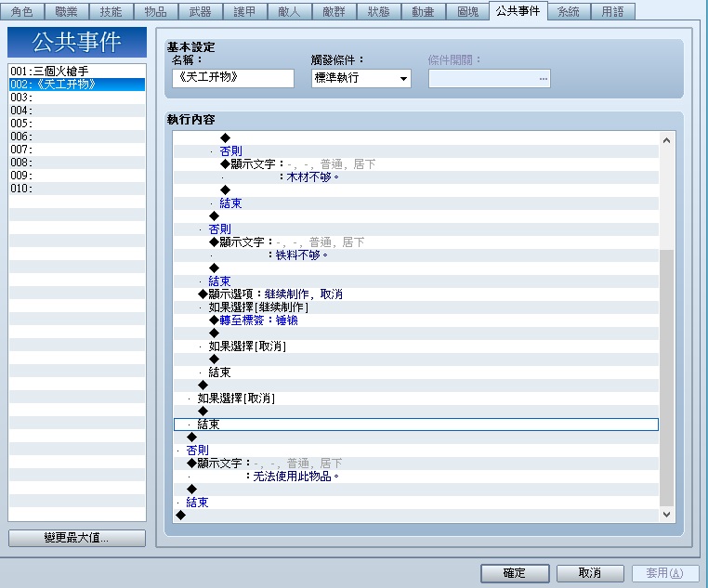Open the 觸發條件 dropdown showing 標準執行
Image resolution: width=708 pixels, height=588 pixels.
point(361,78)
